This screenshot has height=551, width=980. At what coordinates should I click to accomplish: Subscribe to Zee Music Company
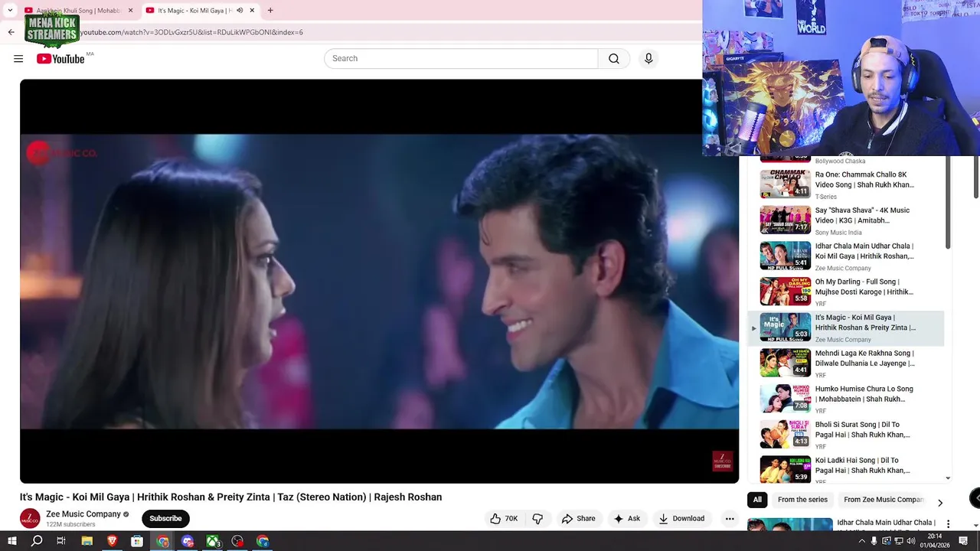coord(165,518)
